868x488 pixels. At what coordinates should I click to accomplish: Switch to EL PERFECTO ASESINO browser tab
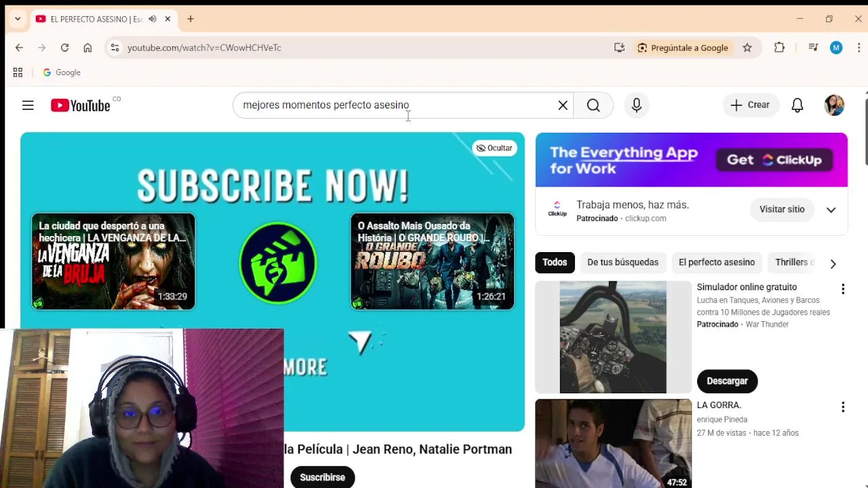96,19
